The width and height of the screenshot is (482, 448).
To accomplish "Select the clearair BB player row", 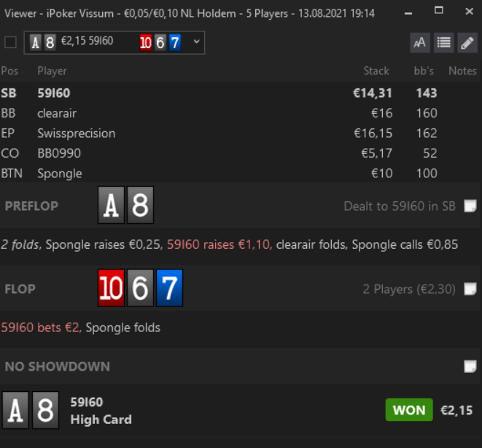I will coord(241,114).
